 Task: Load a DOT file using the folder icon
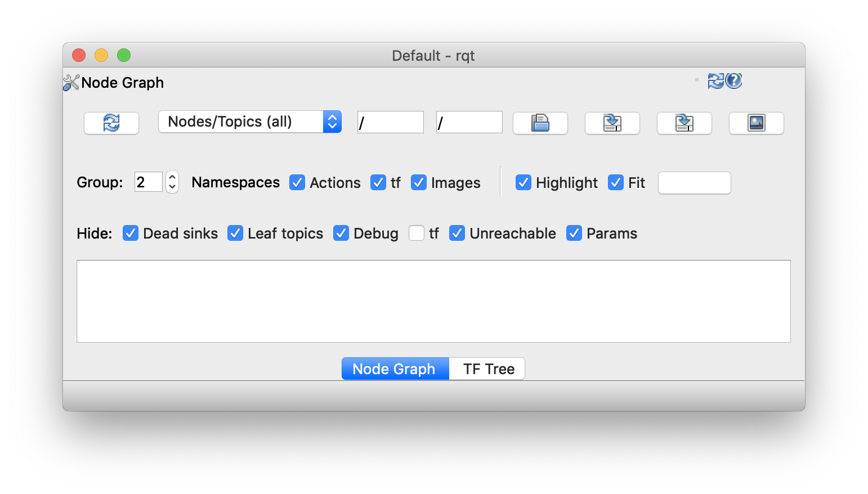539,123
